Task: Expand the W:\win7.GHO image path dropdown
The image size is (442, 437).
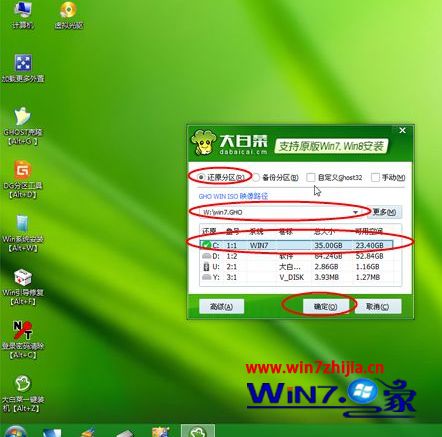Action: pyautogui.click(x=356, y=212)
